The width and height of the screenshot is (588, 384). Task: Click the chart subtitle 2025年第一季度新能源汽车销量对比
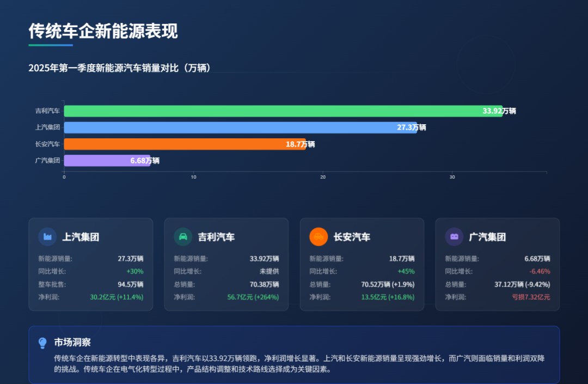(119, 68)
